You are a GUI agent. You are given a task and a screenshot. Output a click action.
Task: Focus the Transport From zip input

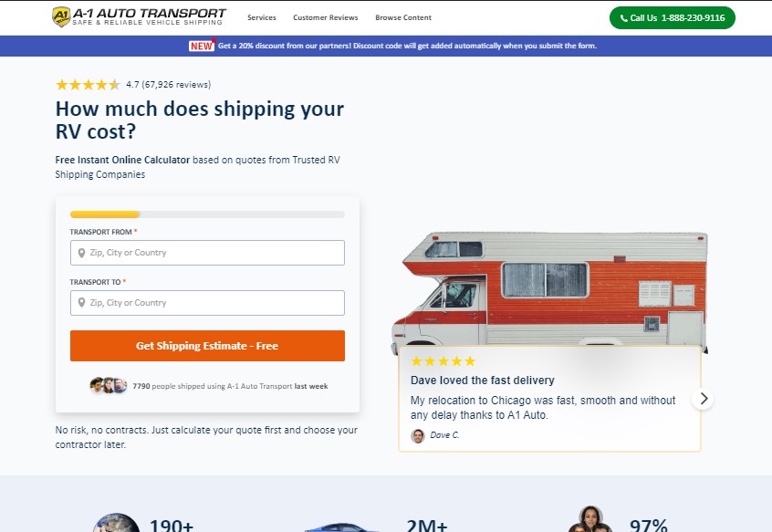(x=207, y=253)
